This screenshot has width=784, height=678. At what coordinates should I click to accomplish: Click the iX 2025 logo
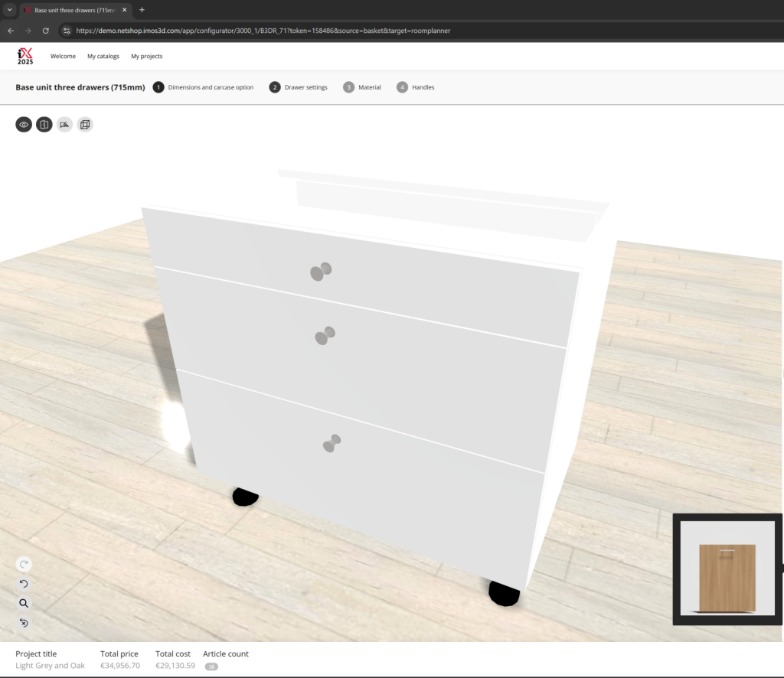[25, 56]
